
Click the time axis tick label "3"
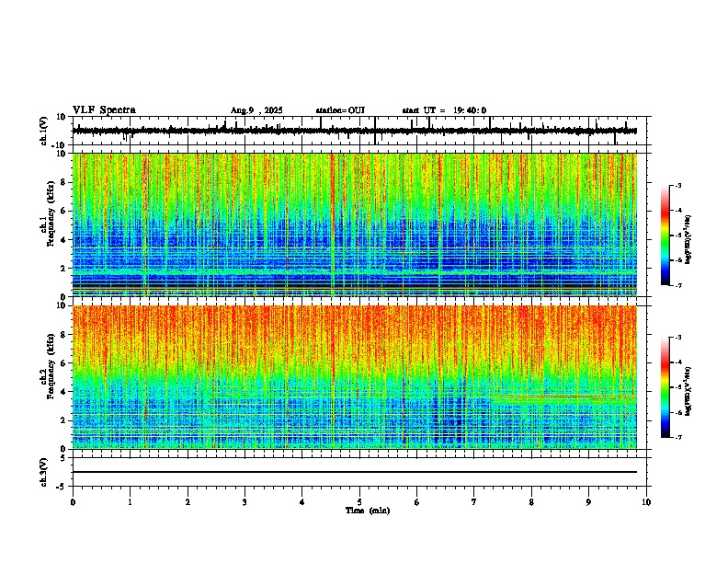(x=245, y=502)
